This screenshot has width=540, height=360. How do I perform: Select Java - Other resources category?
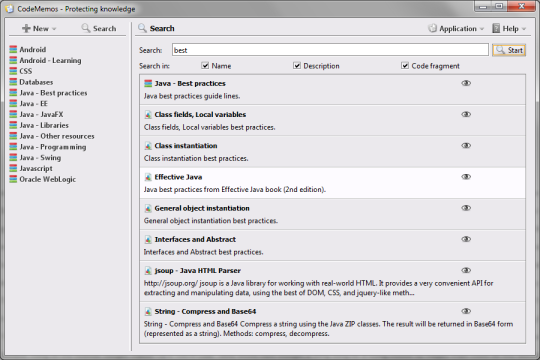coord(57,136)
